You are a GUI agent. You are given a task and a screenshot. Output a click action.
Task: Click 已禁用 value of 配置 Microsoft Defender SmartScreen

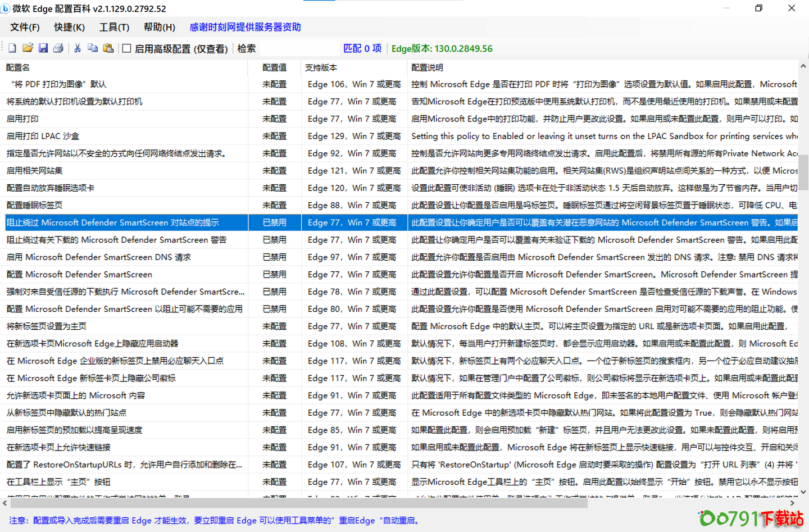coord(275,275)
